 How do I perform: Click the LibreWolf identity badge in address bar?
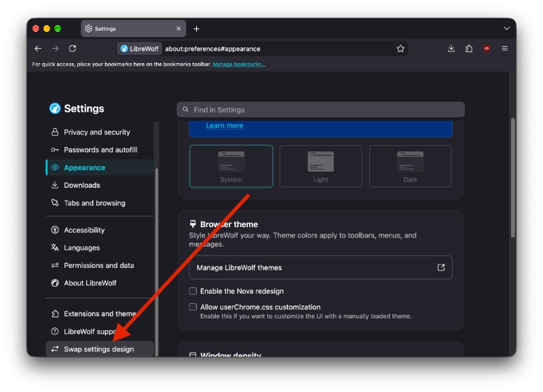click(139, 49)
